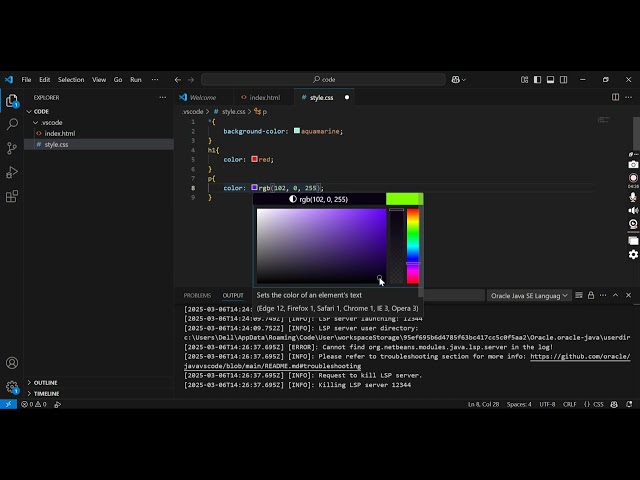Open the Selection menu
Viewport: 640px width, 480px height.
(71, 80)
